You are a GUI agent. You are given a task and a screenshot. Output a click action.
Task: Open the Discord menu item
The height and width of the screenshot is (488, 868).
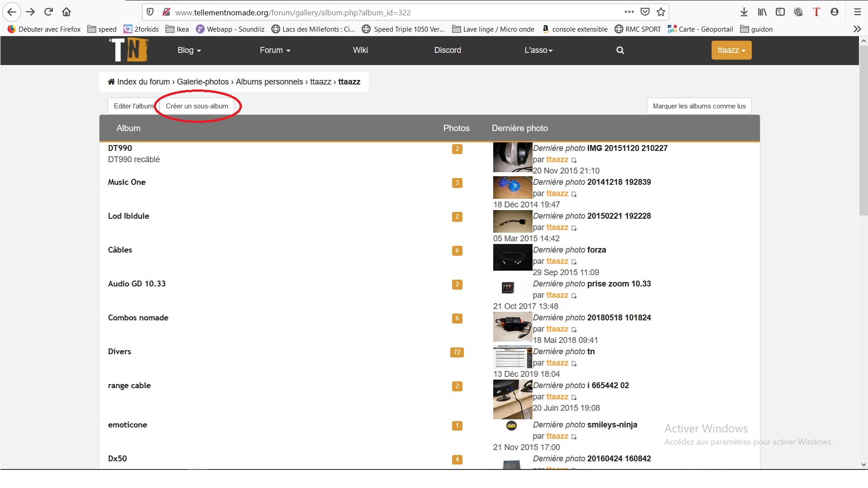coord(447,50)
